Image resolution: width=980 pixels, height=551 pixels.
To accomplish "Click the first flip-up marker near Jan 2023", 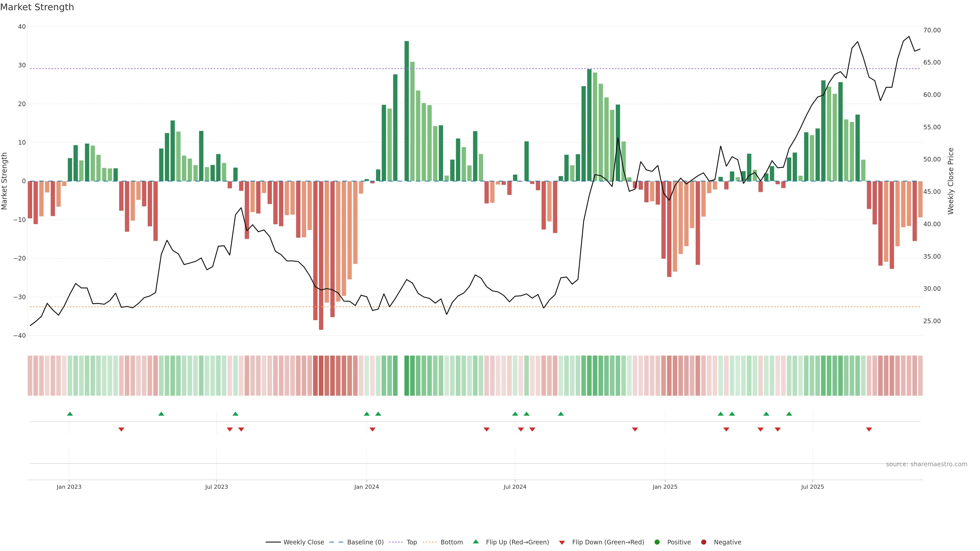I will (x=70, y=414).
